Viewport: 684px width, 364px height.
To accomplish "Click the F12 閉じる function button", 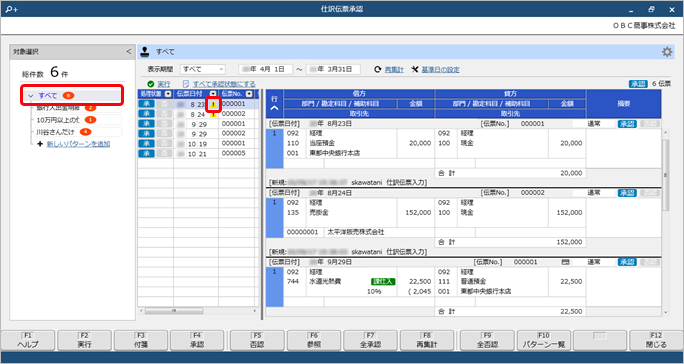I will click(x=657, y=340).
